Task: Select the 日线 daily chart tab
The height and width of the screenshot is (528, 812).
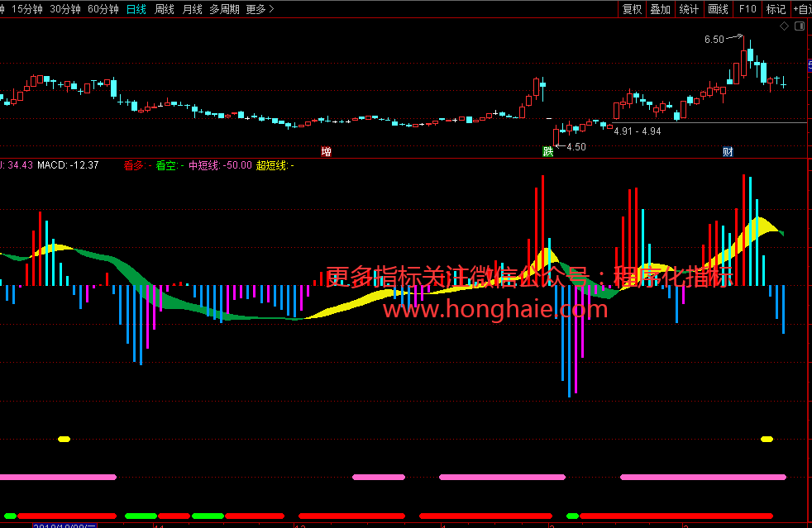Action: tap(136, 9)
